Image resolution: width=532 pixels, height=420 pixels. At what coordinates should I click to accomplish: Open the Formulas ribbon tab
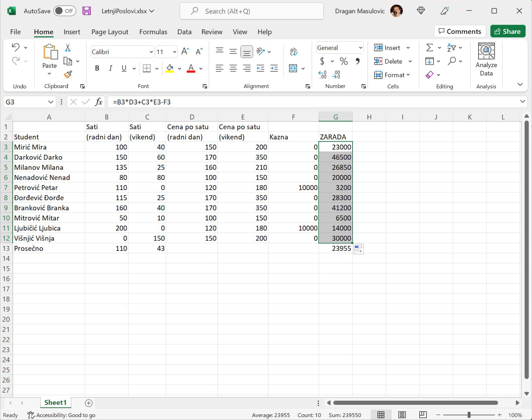click(x=153, y=32)
